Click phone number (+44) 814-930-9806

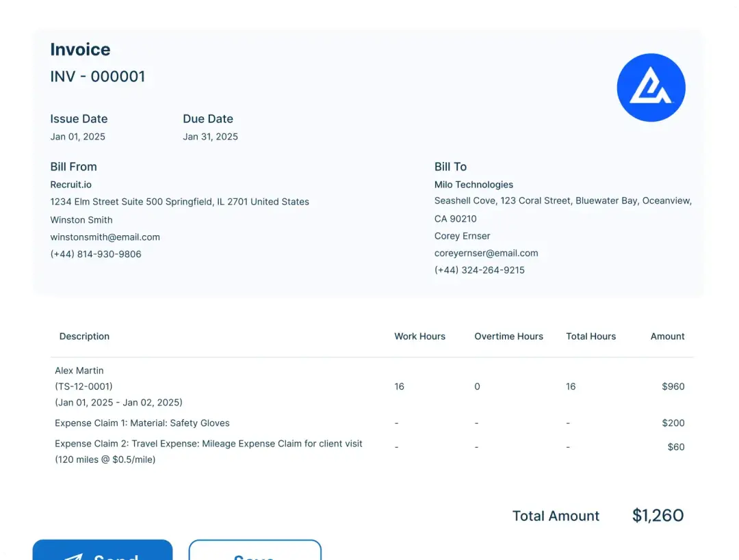pos(96,254)
